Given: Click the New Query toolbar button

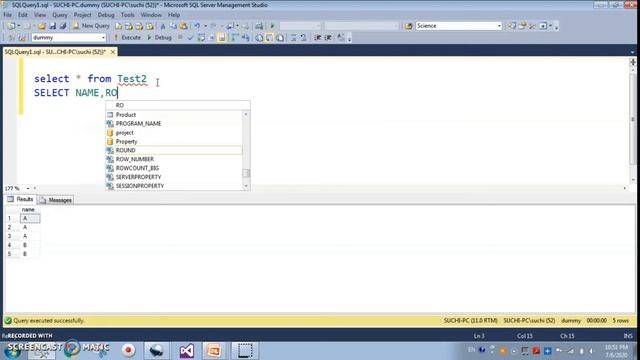Looking at the screenshot, I should (x=91, y=26).
